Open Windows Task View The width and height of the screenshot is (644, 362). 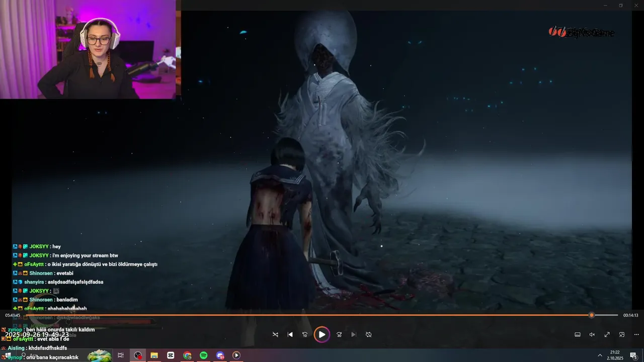click(x=121, y=355)
